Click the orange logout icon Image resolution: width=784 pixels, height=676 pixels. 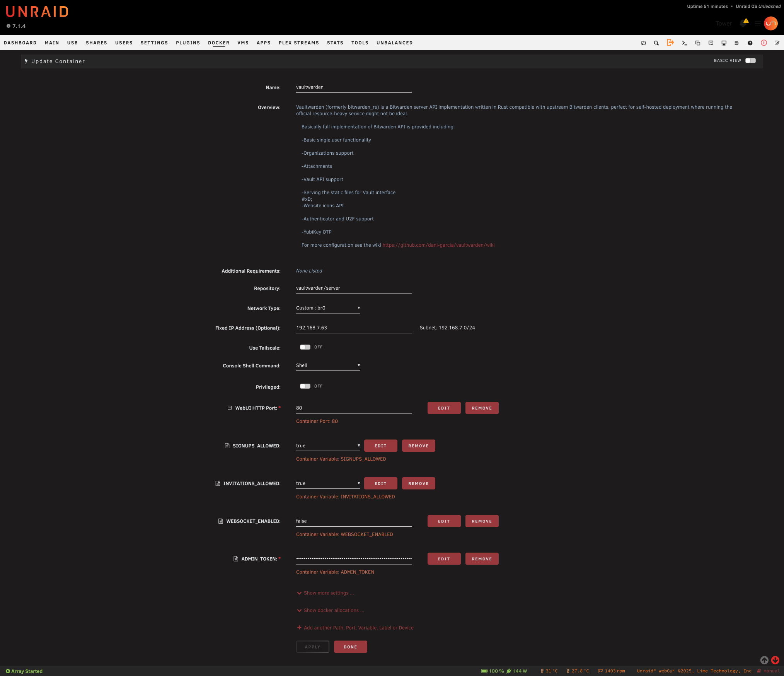[x=670, y=43]
